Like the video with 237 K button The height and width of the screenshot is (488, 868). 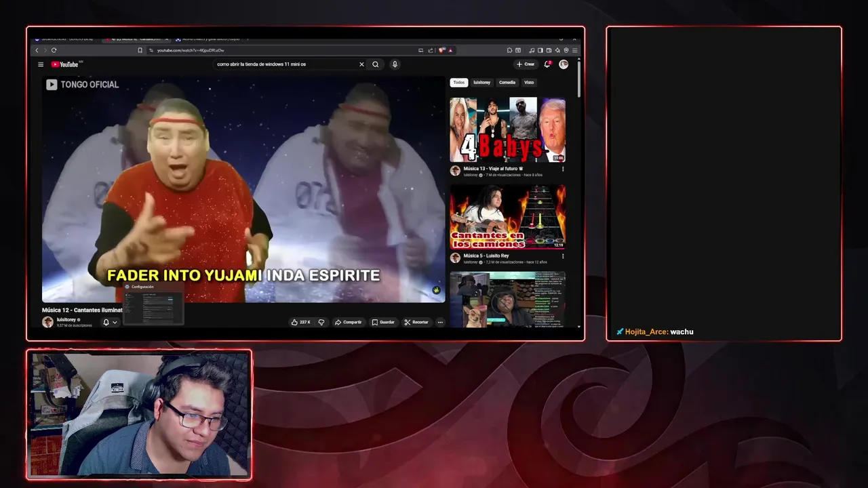tap(300, 323)
